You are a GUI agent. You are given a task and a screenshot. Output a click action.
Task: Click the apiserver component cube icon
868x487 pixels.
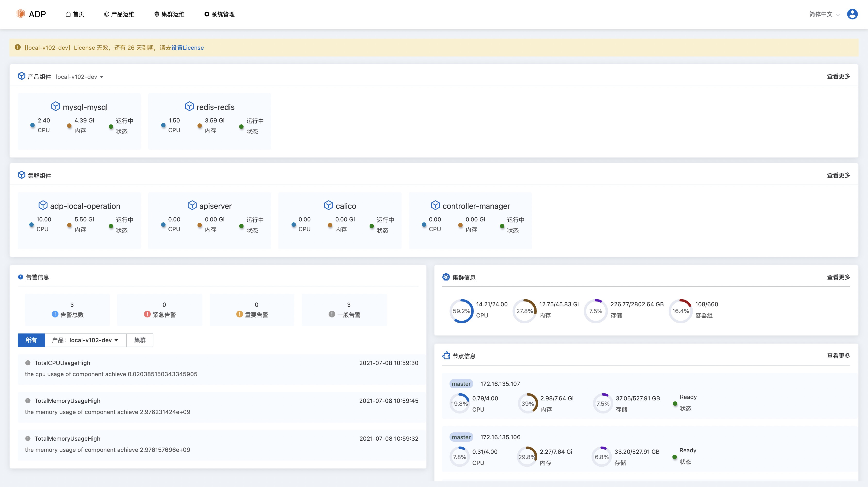click(192, 205)
